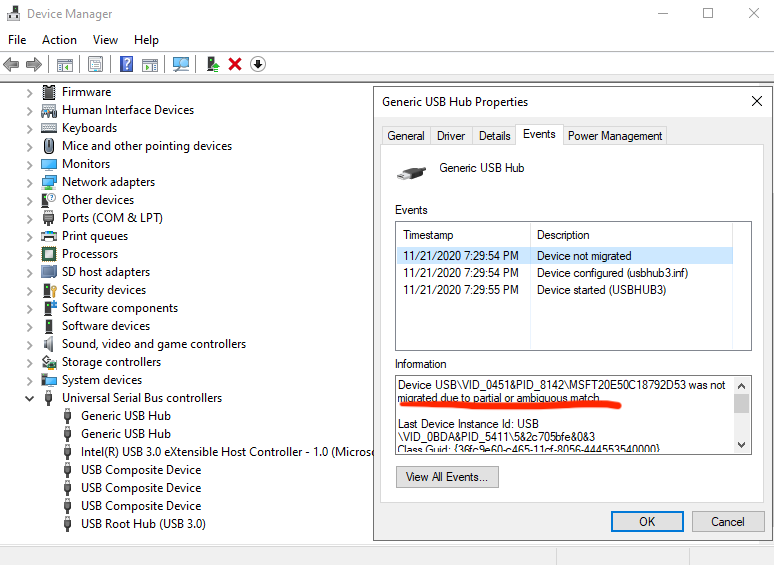Select USB Root Hub (USB 3.0) device

[143, 524]
